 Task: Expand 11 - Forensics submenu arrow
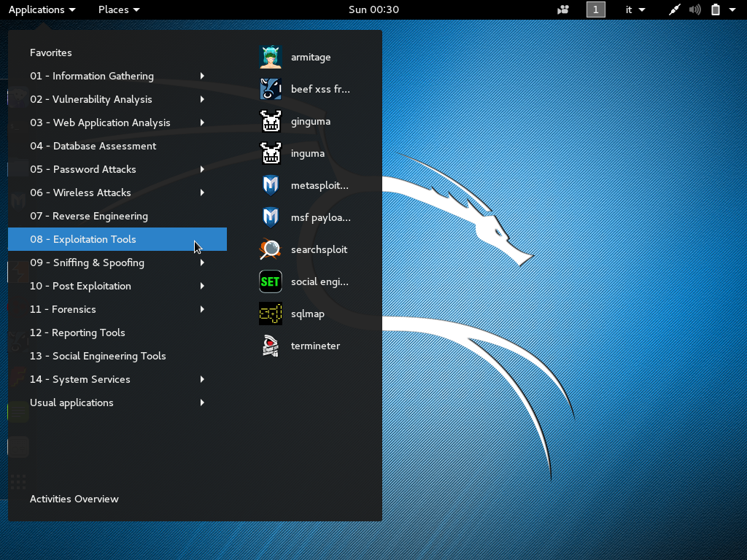pos(203,309)
